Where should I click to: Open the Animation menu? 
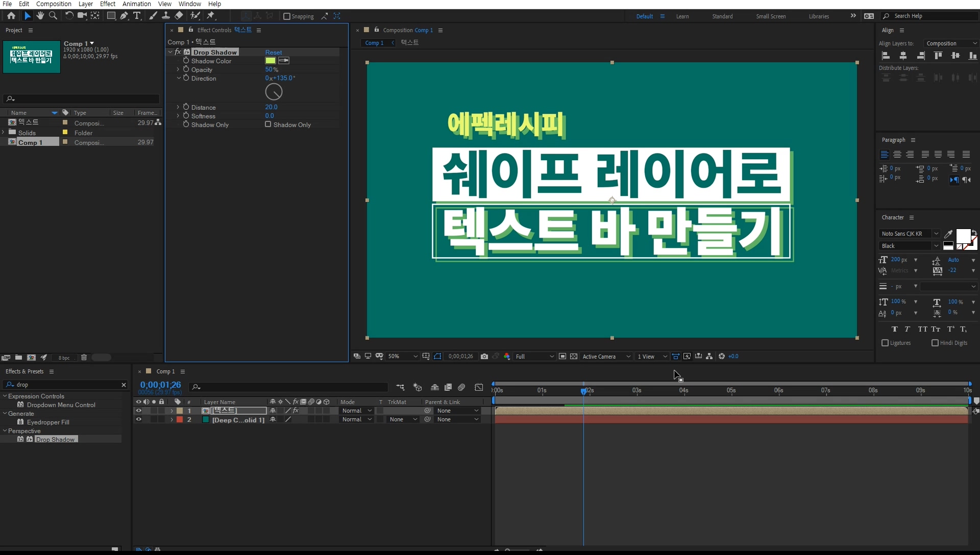pos(136,4)
